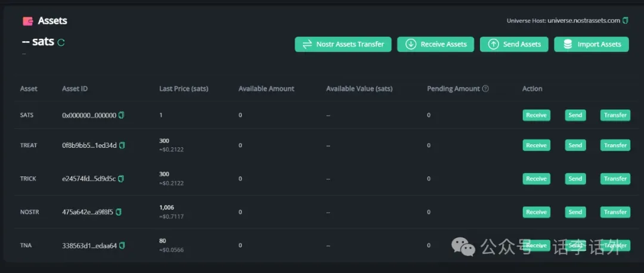This screenshot has height=273, width=644.
Task: Click asset ID 475a642e...a9f8f5
Action: pos(88,212)
